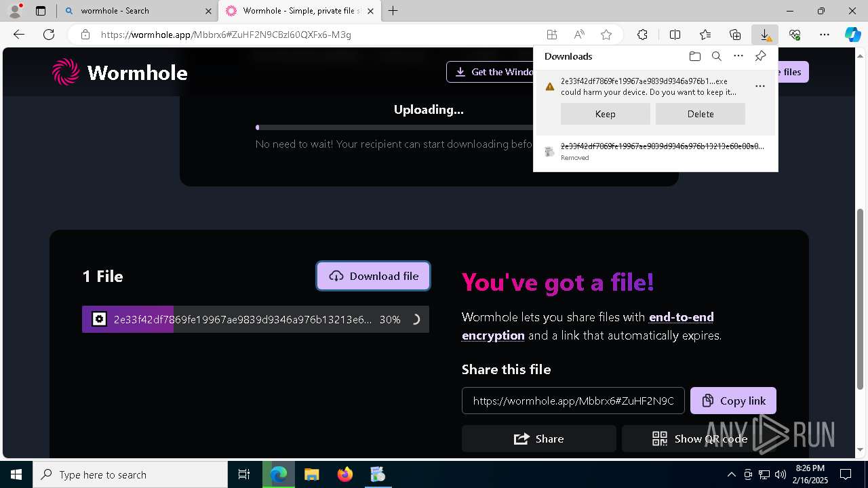
Task: Click the Copy link button
Action: [733, 401]
